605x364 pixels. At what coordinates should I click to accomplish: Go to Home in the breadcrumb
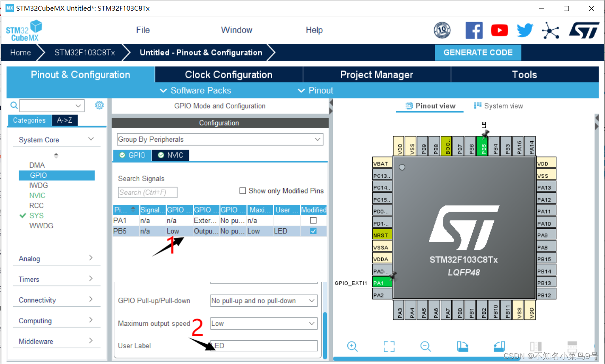20,53
